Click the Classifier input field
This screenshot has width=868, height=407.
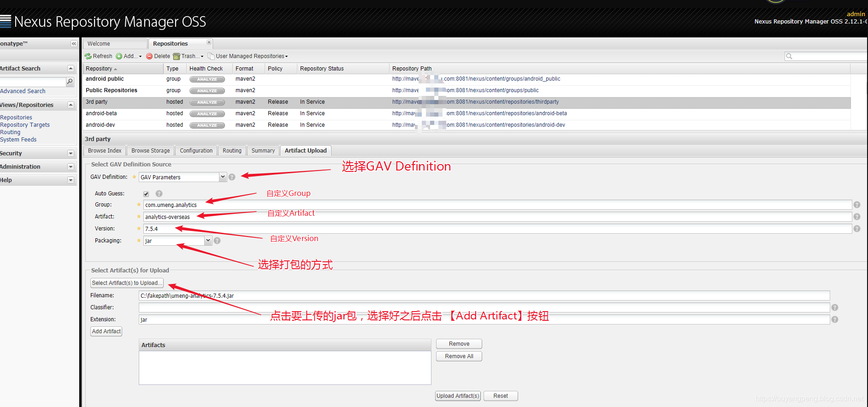click(x=484, y=307)
